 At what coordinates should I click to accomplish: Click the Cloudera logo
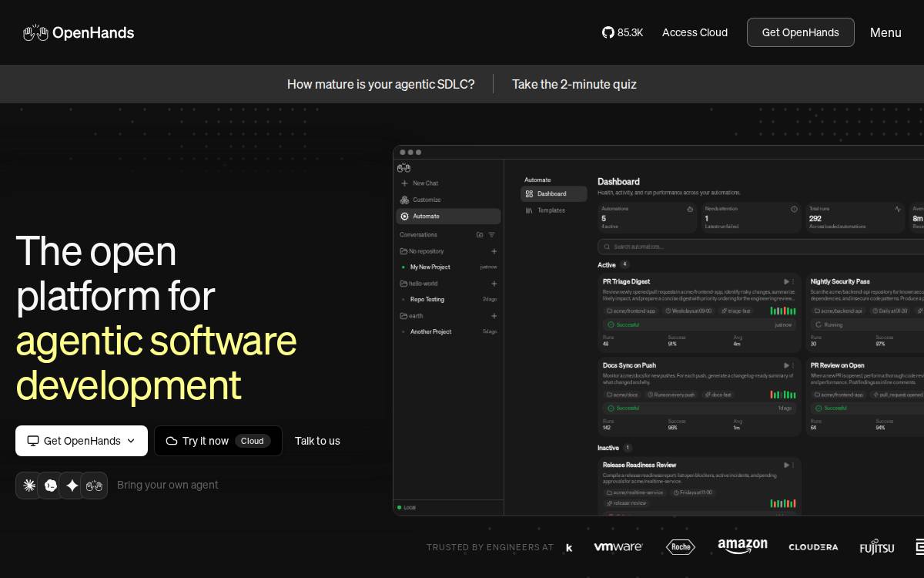tap(813, 547)
